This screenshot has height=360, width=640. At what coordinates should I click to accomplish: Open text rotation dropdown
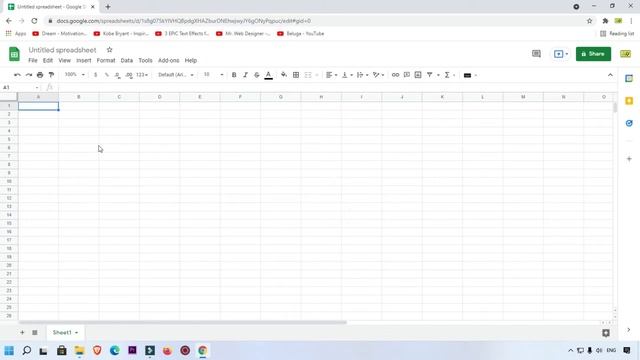378,75
